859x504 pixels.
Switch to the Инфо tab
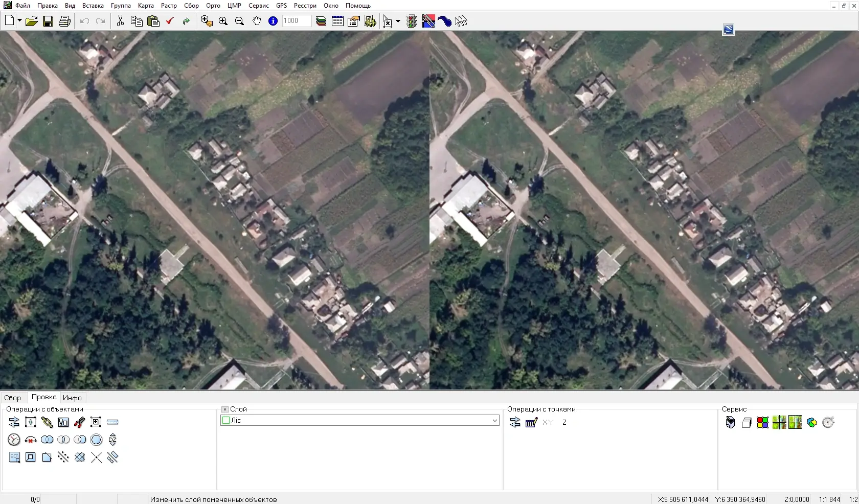click(72, 398)
